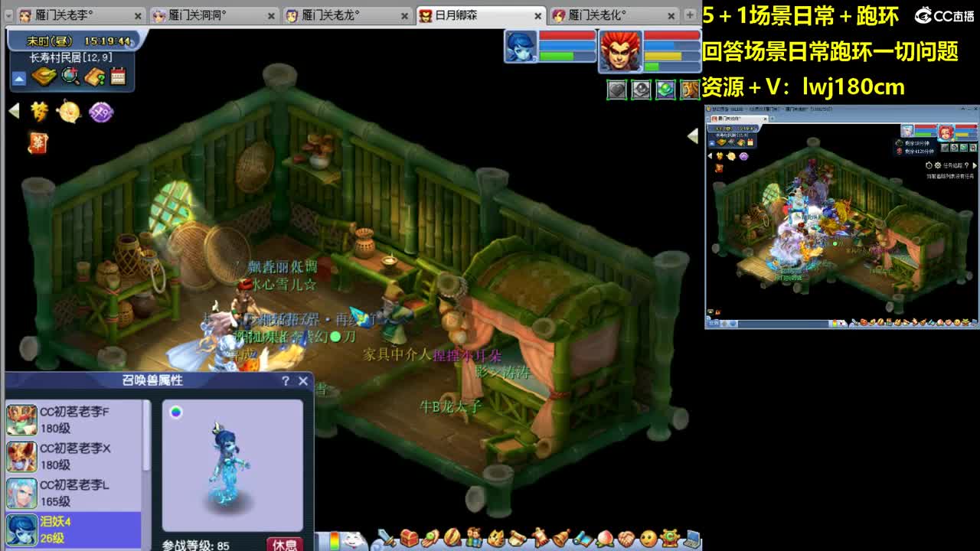The image size is (980, 551).
Task: Open help in the 召唤兽属性 panel
Action: tap(286, 380)
